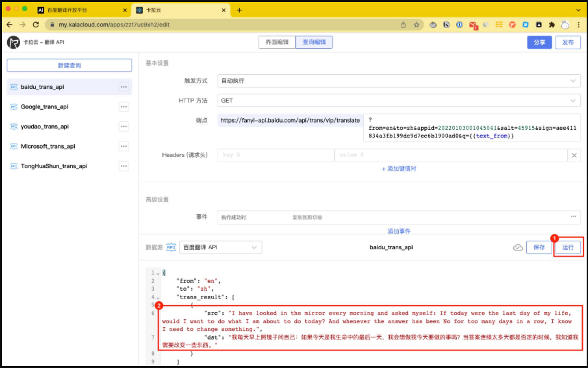This screenshot has width=588, height=368.
Task: Switch to 界面编辑 tab
Action: coord(277,42)
